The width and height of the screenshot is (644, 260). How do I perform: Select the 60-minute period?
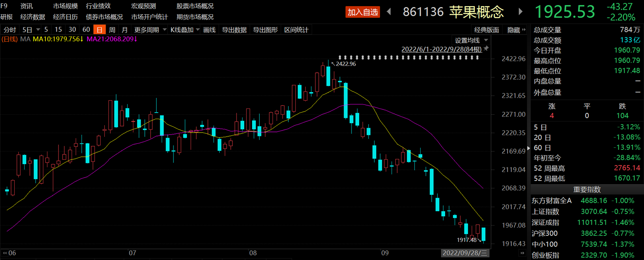tap(86, 30)
